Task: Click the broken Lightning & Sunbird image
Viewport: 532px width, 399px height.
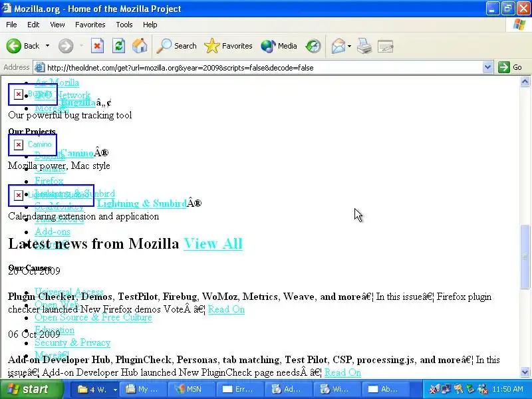Action: [x=51, y=196]
